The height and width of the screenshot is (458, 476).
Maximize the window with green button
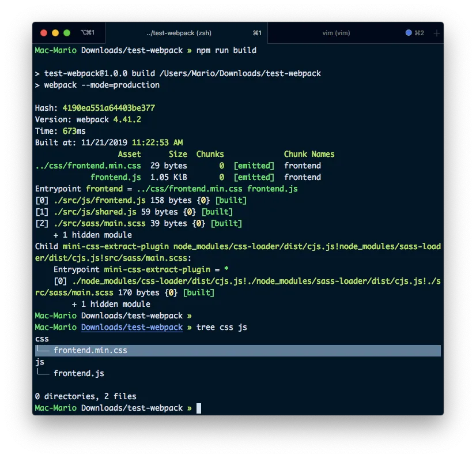(67, 33)
